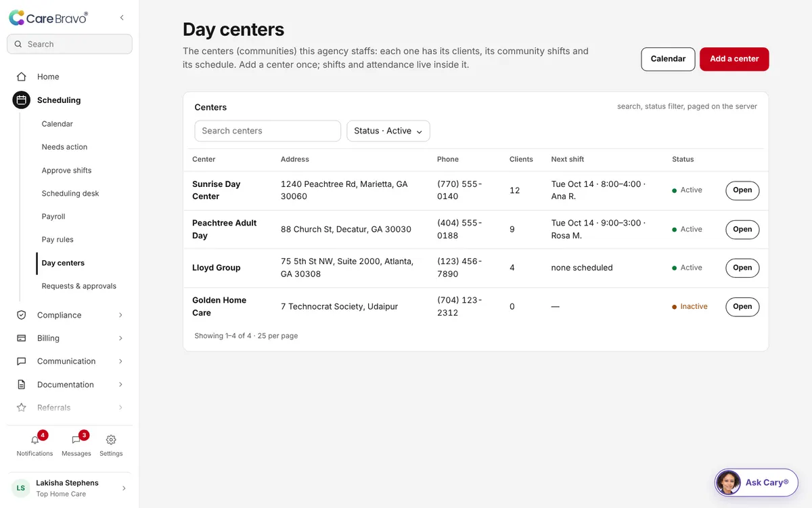
Task: Click Tue Oct 14 9:00–3:00 shift
Action: click(598, 230)
